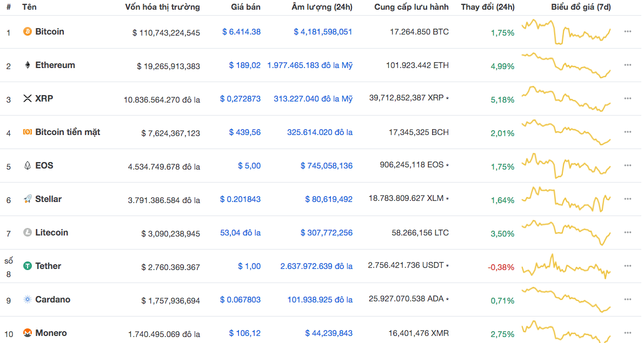Viewport: 644px width, 343px height.
Task: Click XRP price $ 0,272873
Action: tap(240, 99)
